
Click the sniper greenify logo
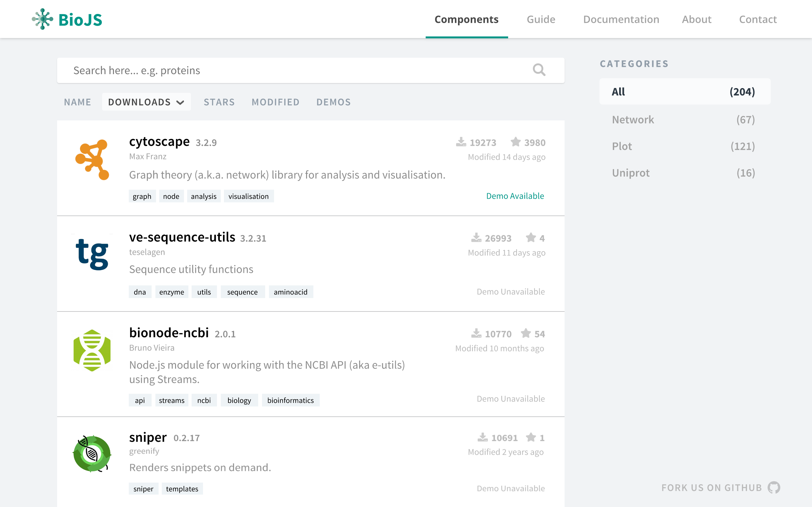91,454
